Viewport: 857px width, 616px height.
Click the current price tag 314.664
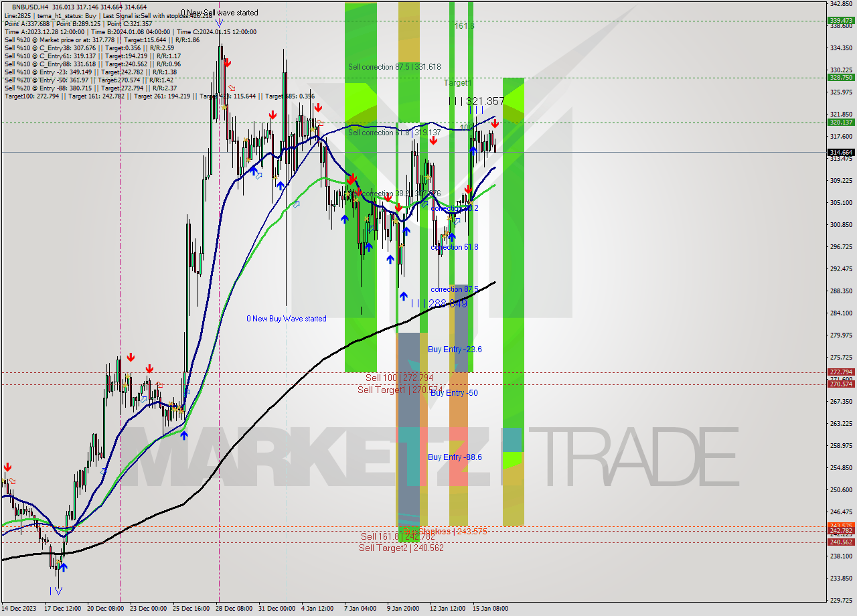click(841, 153)
